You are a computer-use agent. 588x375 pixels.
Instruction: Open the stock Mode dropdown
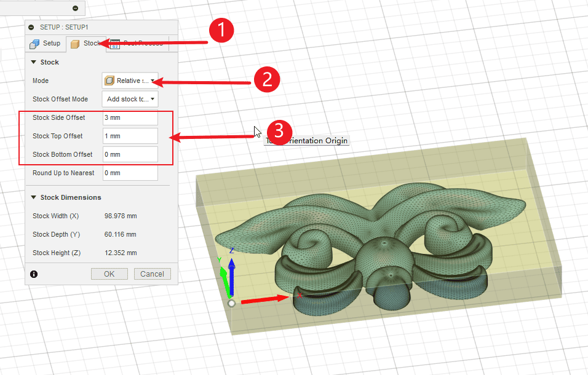pyautogui.click(x=130, y=81)
